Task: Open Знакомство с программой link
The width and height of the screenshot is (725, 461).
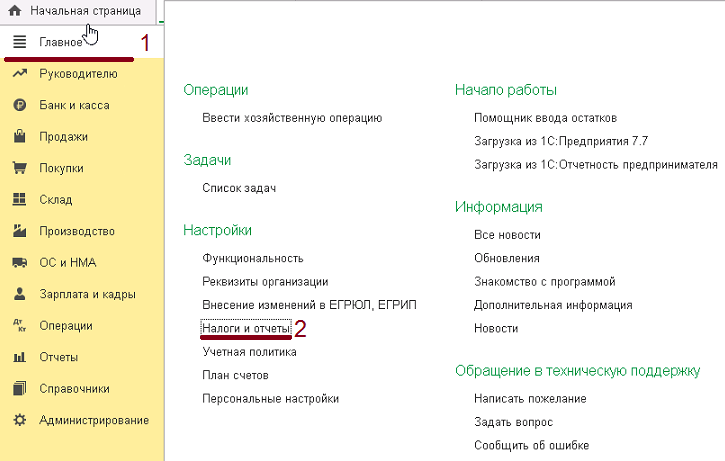Action: 545,282
